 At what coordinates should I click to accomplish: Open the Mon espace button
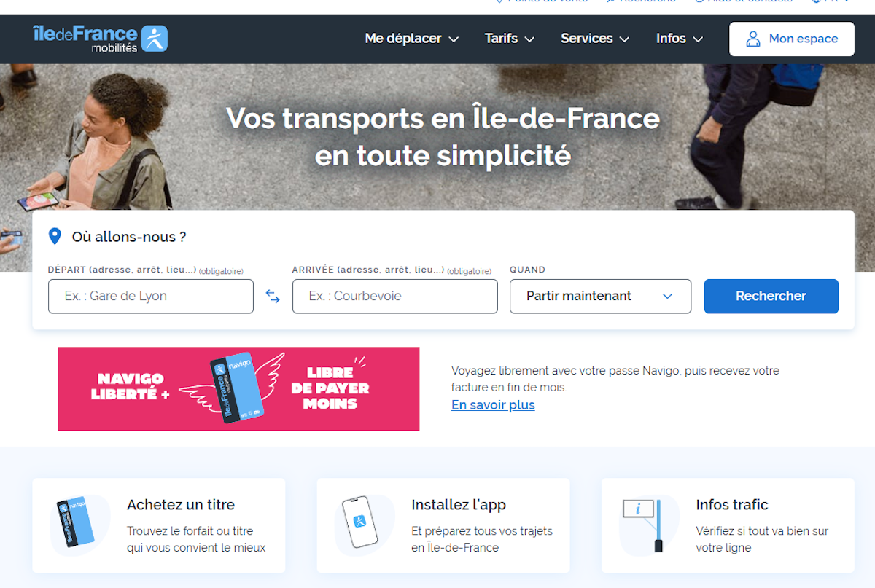(792, 39)
